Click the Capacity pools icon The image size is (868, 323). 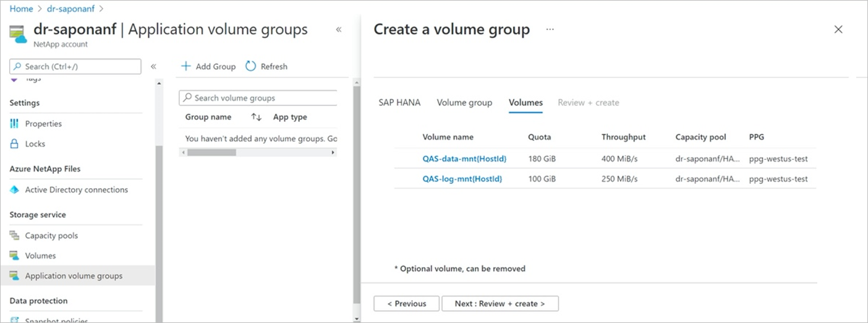tap(14, 236)
